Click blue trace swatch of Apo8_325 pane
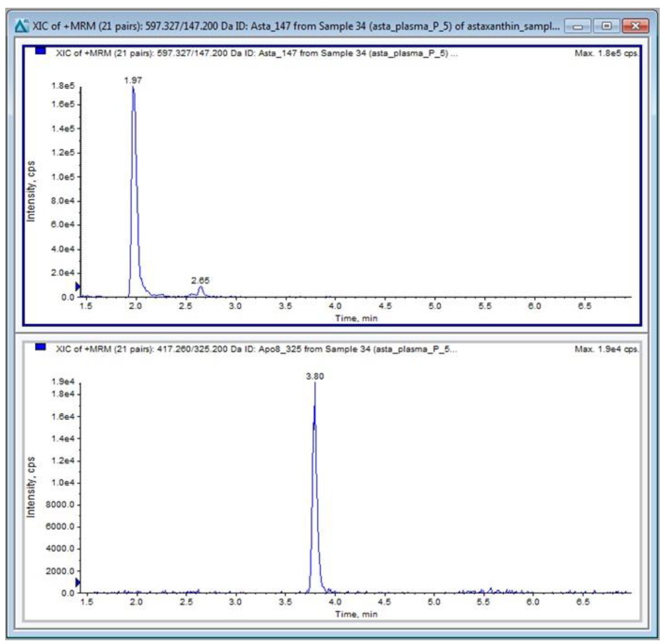This screenshot has width=665, height=644. point(40,347)
